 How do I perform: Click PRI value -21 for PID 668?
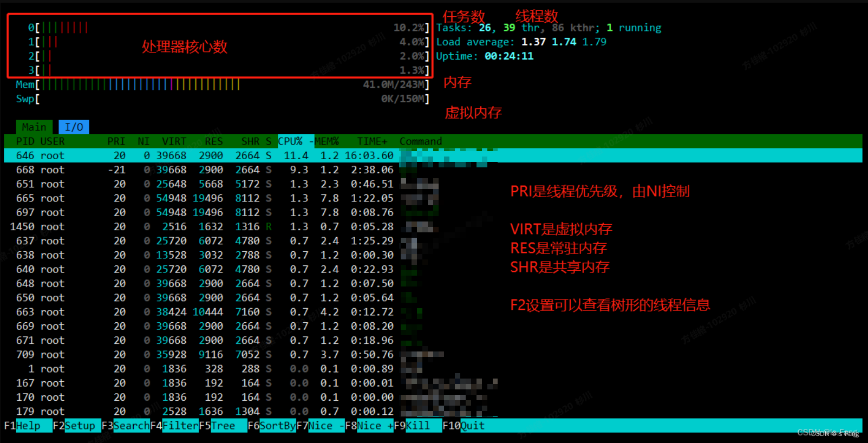pos(116,170)
